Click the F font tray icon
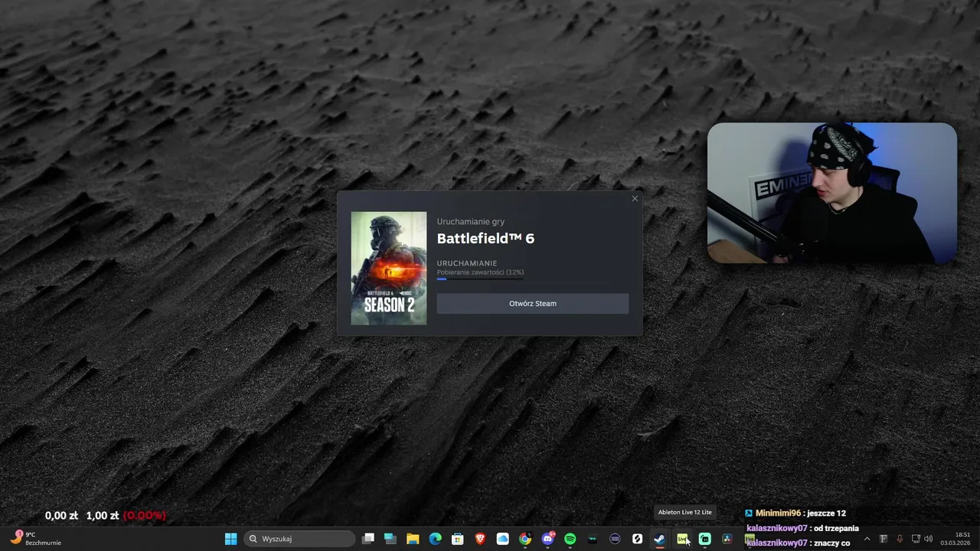 point(883,539)
